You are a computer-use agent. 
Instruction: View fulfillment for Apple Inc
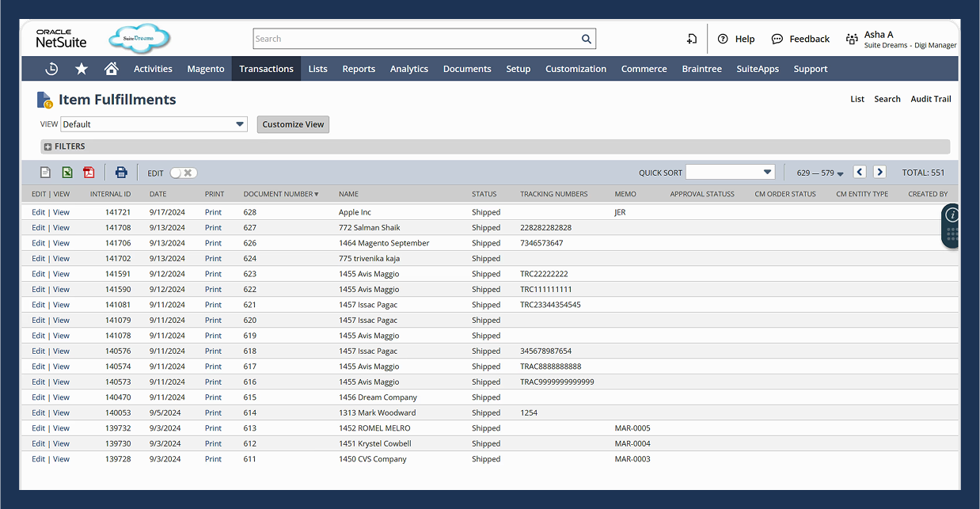click(x=61, y=212)
